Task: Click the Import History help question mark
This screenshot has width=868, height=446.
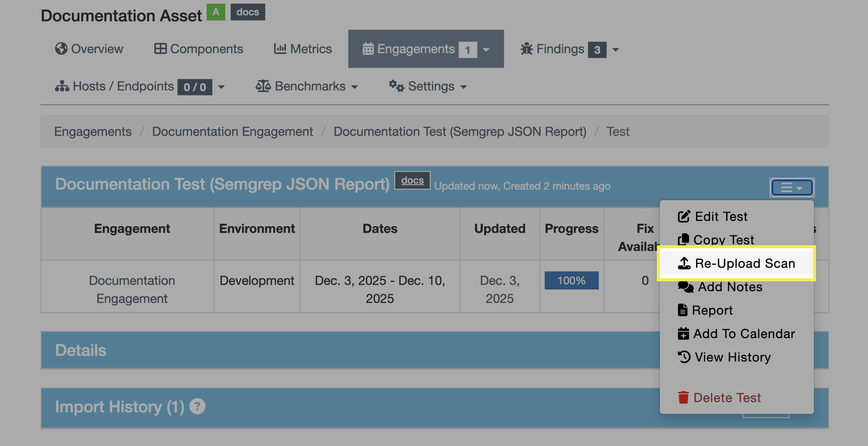Action: [197, 406]
